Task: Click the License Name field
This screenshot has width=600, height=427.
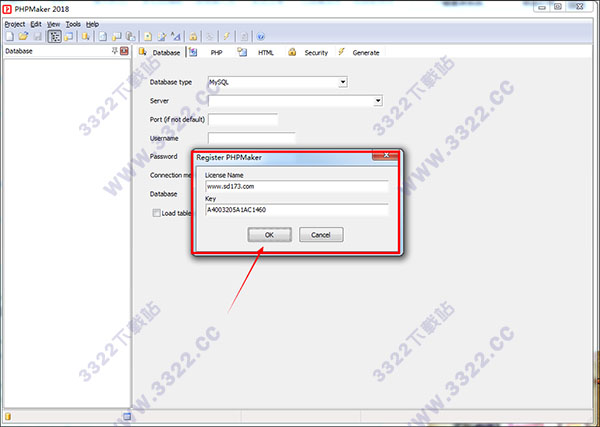Action: pyautogui.click(x=297, y=186)
